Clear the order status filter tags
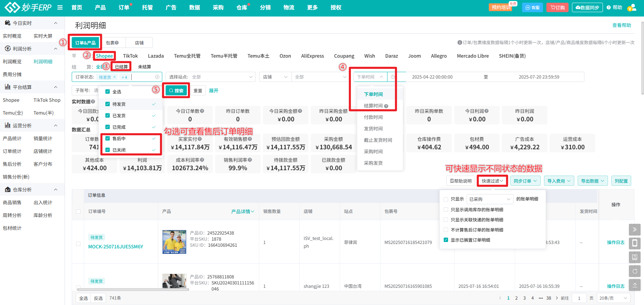The width and height of the screenshot is (644, 305). 157,77
